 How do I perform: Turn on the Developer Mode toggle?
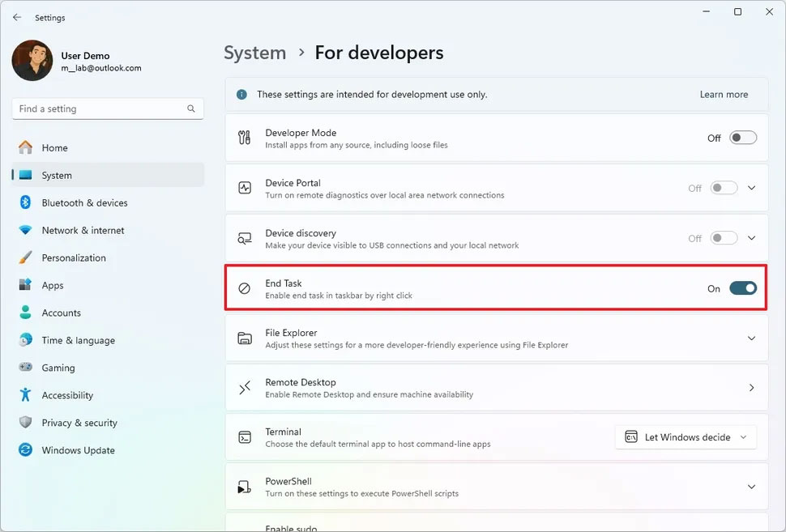pos(742,138)
